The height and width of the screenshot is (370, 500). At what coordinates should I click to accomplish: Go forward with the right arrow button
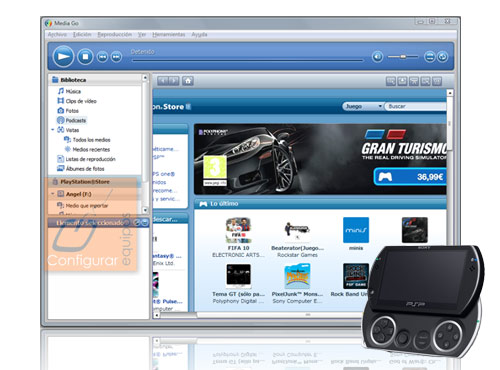tap(174, 81)
